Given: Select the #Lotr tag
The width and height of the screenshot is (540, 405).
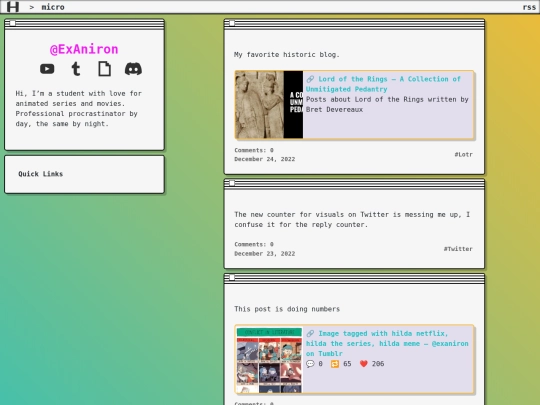Looking at the screenshot, I should pyautogui.click(x=464, y=155).
